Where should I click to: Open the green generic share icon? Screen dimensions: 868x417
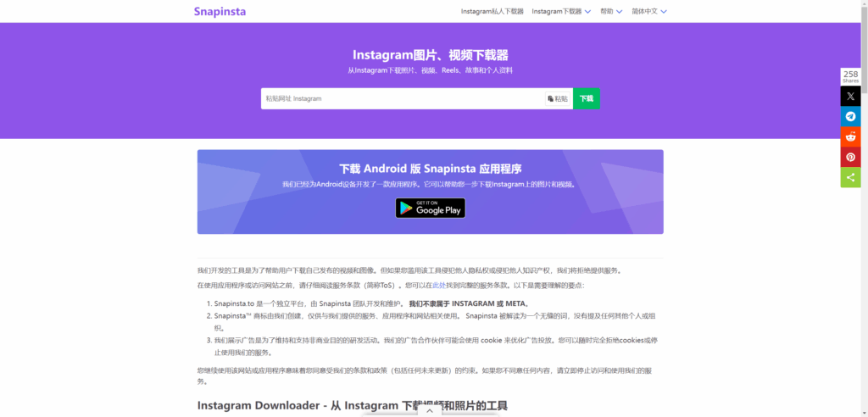coord(850,177)
